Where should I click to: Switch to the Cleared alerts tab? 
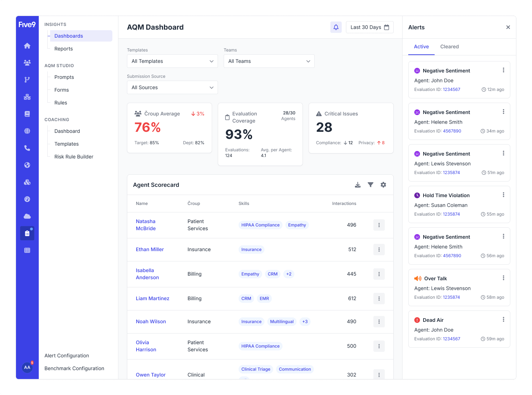tap(449, 47)
